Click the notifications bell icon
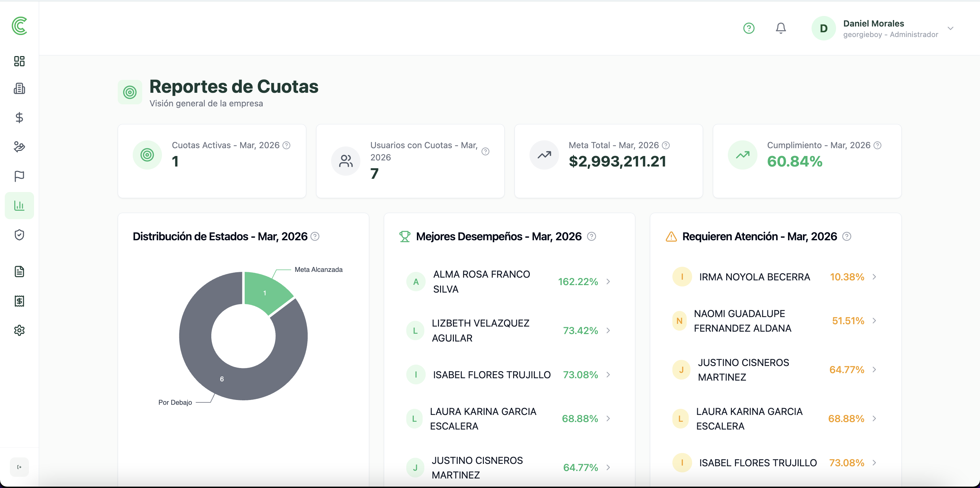 click(781, 28)
